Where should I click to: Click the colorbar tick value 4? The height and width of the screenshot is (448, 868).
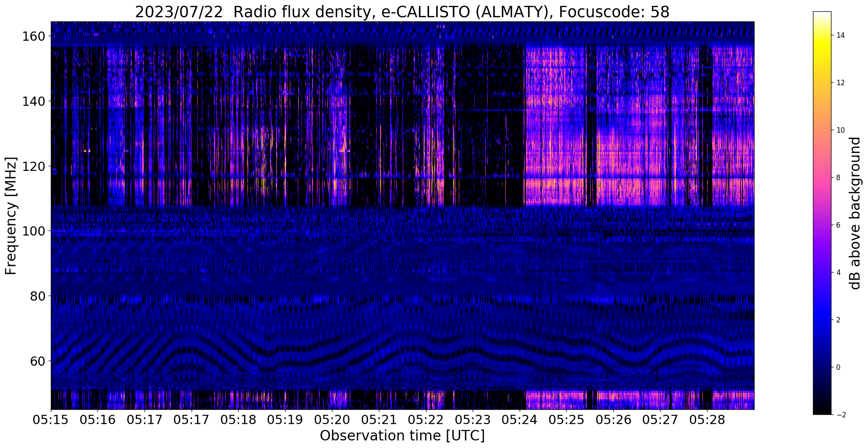[x=838, y=272]
